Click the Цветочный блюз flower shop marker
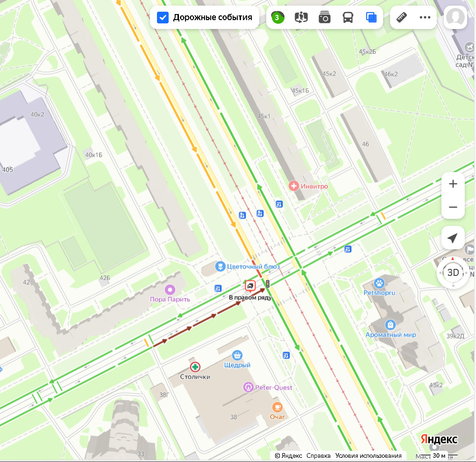This screenshot has width=476, height=462. click(220, 267)
